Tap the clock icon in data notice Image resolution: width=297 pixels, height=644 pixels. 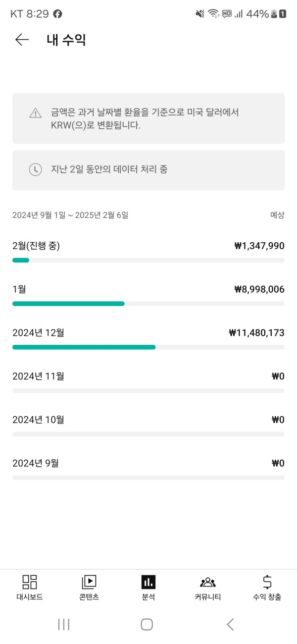click(x=35, y=169)
